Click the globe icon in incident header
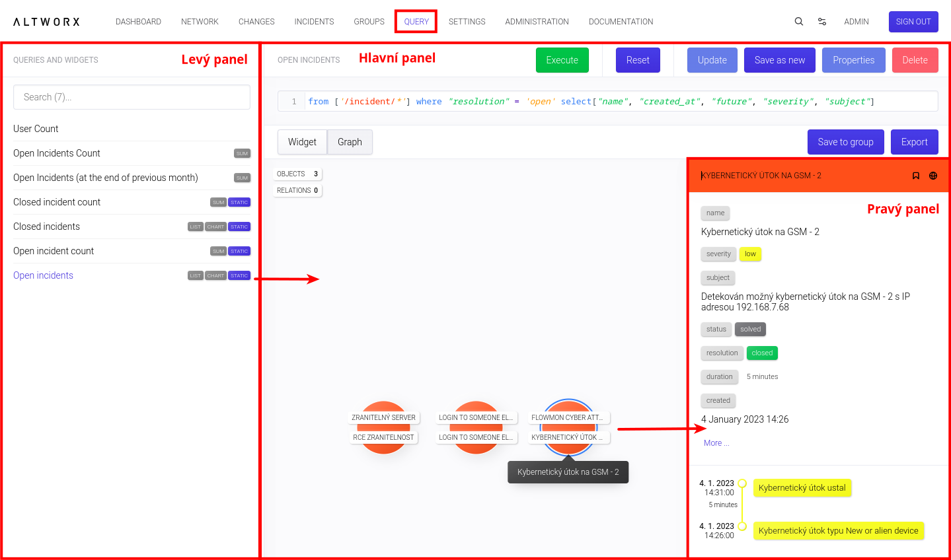This screenshot has height=560, width=951. [x=933, y=176]
